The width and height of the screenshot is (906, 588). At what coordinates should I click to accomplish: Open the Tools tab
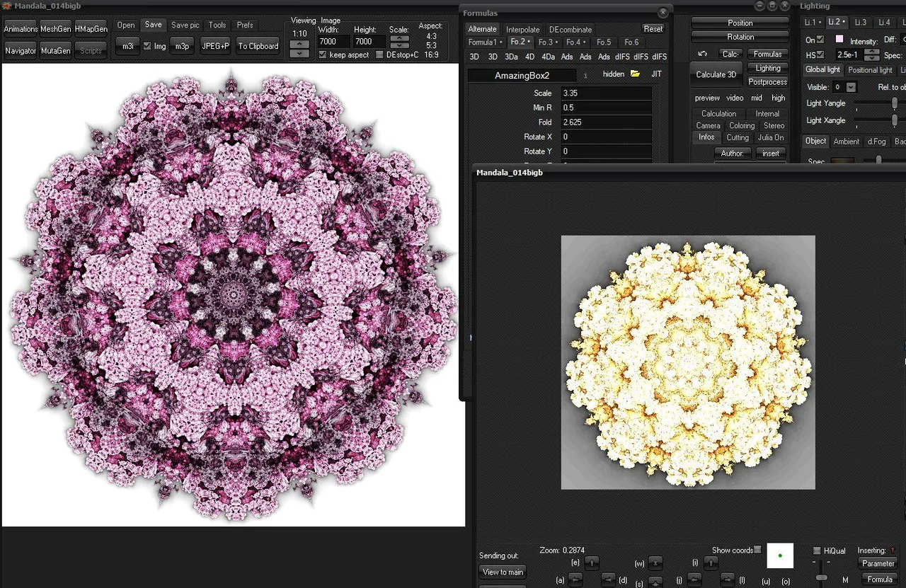click(x=217, y=25)
